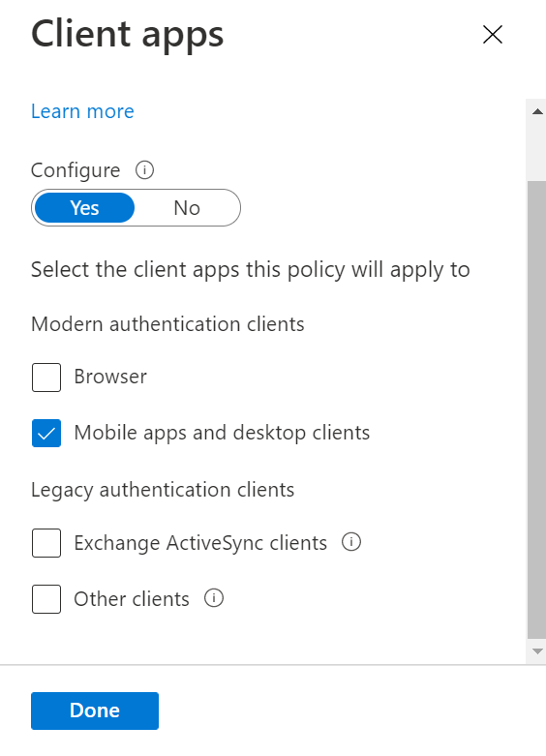The width and height of the screenshot is (546, 756).
Task: Click the Browser label text
Action: tap(110, 377)
